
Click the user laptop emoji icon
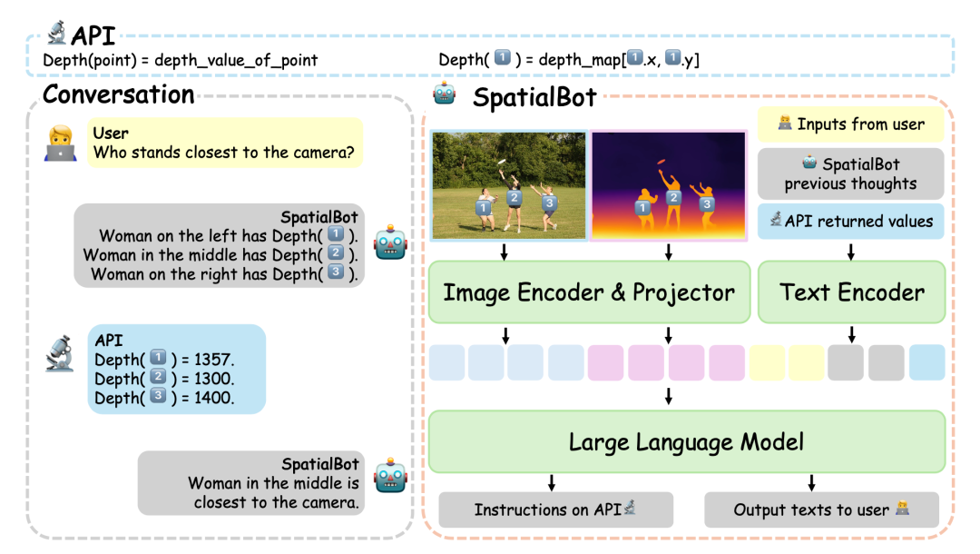[x=61, y=143]
